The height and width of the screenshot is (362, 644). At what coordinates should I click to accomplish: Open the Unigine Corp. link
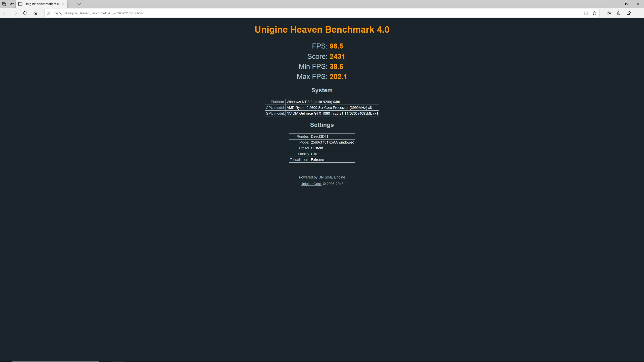[x=311, y=184]
